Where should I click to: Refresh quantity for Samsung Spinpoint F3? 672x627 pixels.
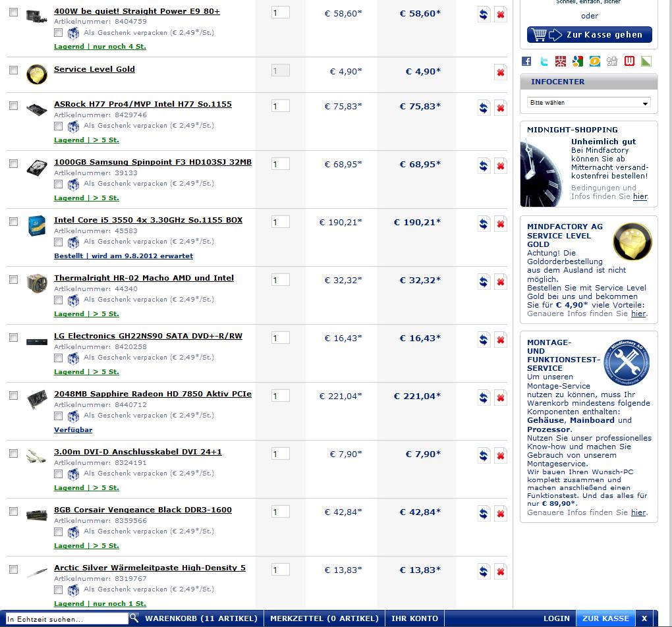pyautogui.click(x=484, y=165)
